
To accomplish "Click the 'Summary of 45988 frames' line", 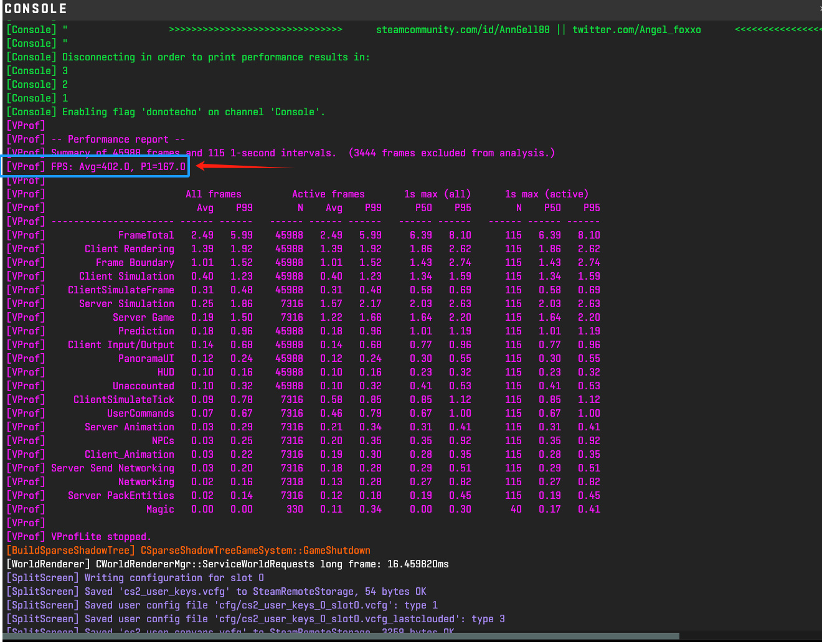I will tap(280, 153).
